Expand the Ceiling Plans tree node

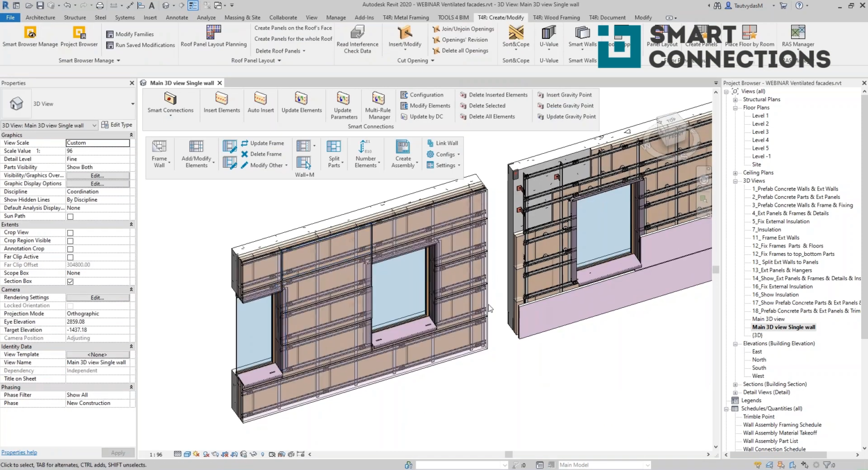735,173
